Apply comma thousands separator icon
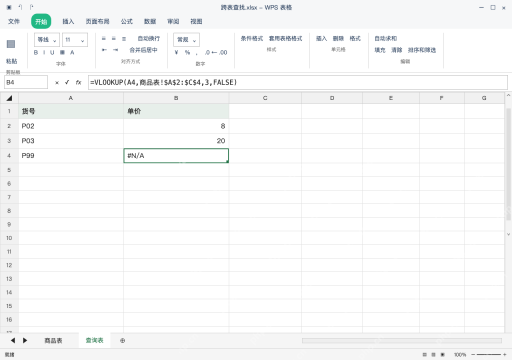The width and height of the screenshot is (512, 360). point(197,53)
